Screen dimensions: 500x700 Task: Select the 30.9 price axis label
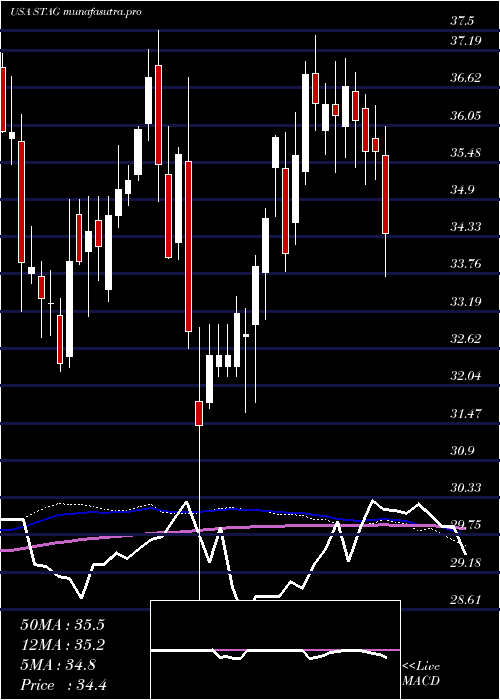pos(462,450)
